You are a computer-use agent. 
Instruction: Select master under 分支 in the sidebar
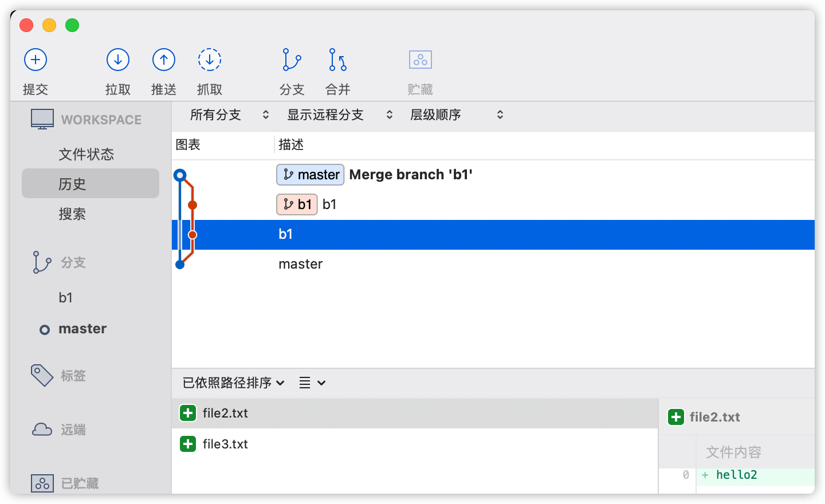(x=82, y=328)
